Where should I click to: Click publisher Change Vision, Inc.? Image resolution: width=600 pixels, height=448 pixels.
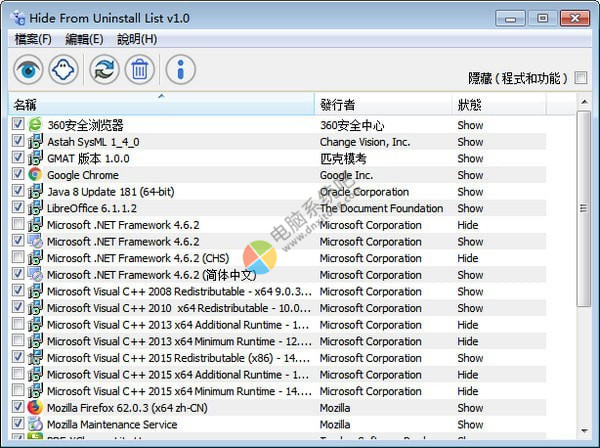[x=365, y=142]
